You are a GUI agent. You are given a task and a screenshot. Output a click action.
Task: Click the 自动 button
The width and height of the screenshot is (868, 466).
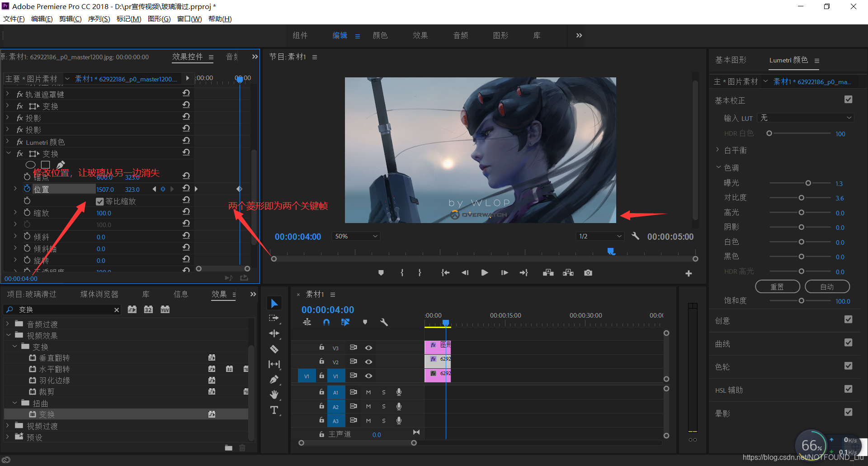827,287
